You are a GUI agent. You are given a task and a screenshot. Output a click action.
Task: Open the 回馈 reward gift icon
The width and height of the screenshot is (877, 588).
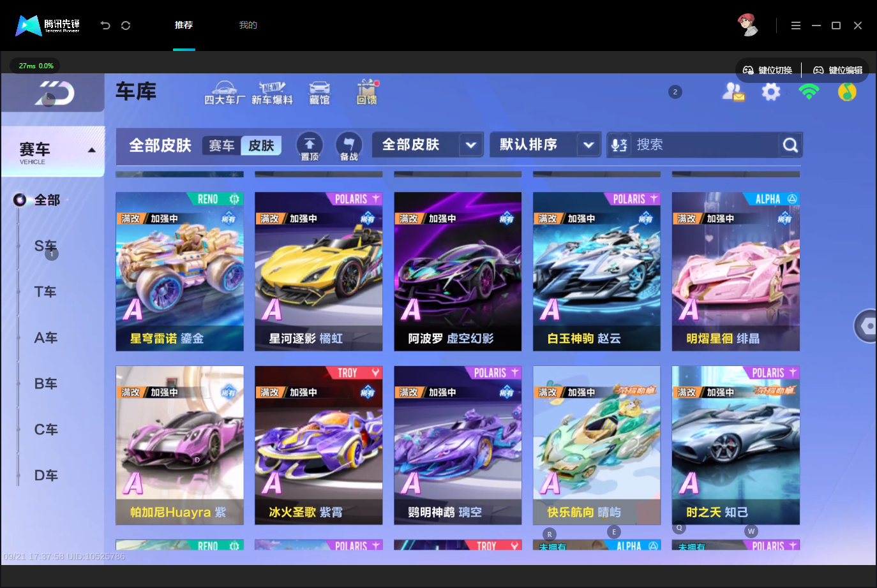[367, 92]
